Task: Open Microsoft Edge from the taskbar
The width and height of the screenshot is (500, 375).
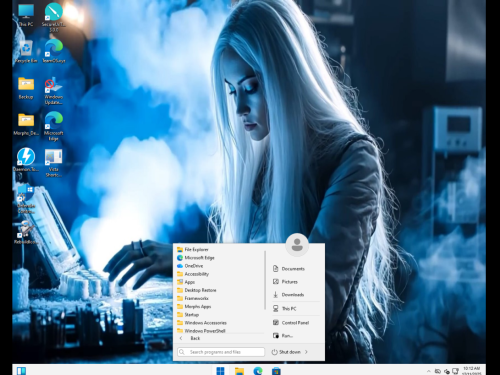Action: tap(258, 370)
